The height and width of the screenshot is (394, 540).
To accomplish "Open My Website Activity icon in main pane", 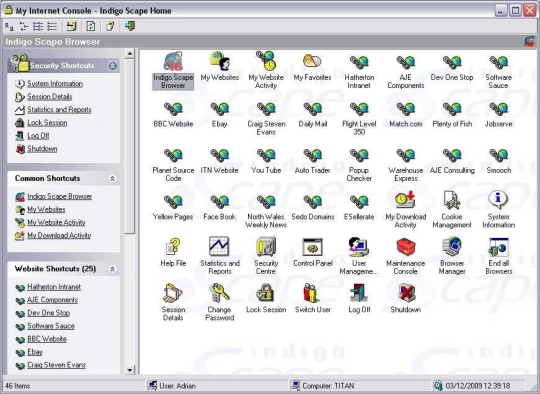I will 266,61.
